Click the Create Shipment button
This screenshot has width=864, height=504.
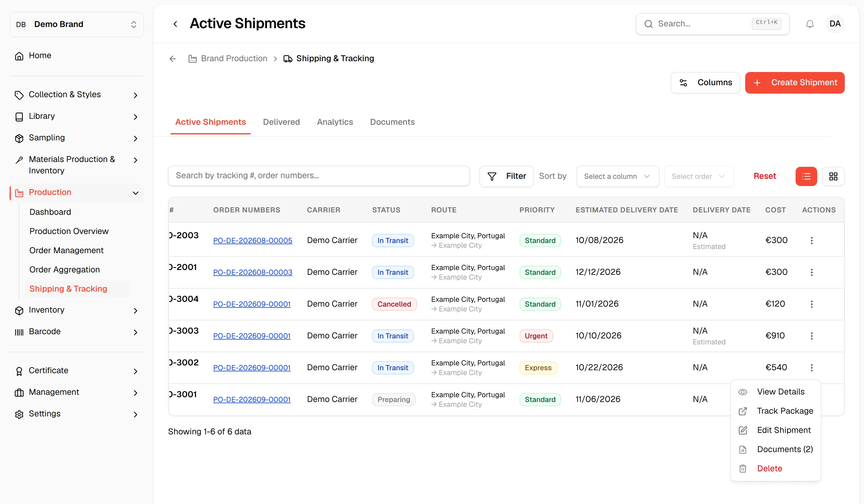(794, 82)
